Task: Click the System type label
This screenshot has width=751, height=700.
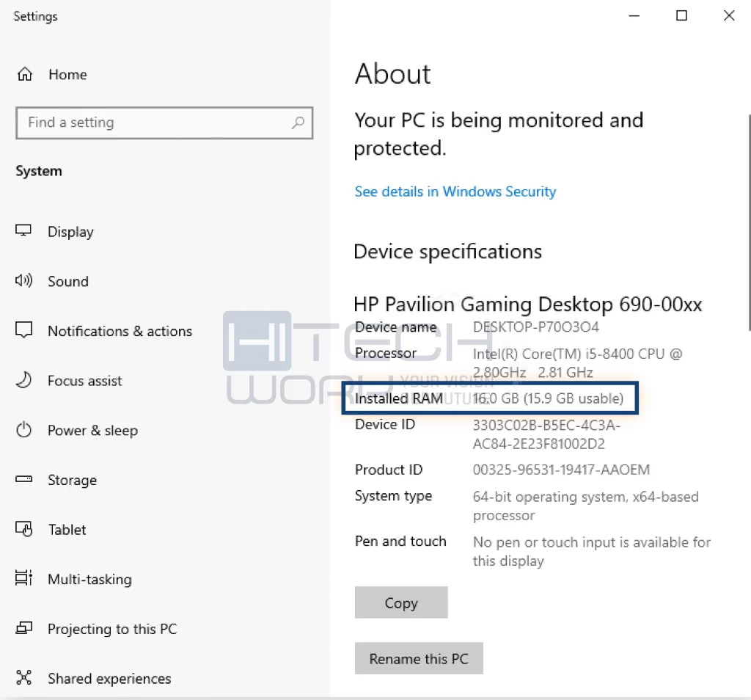Action: tap(393, 496)
